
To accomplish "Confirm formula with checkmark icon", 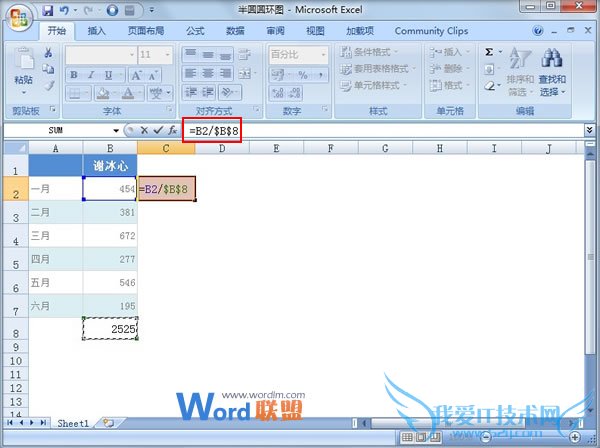I will point(158,130).
